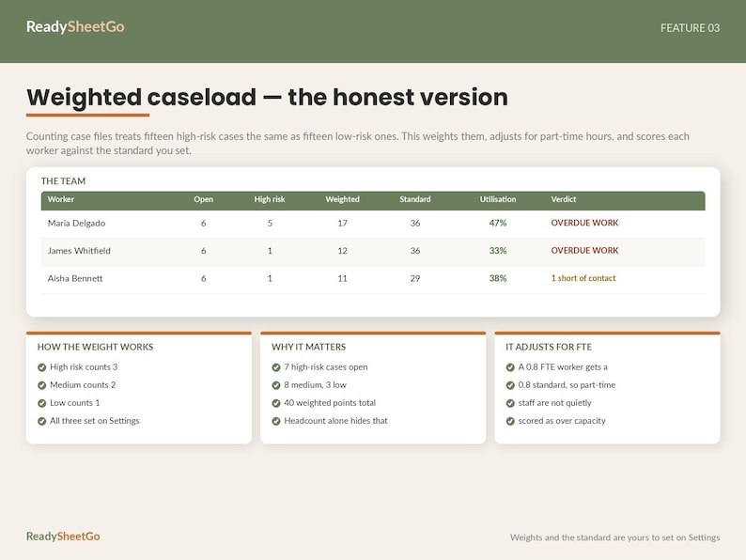746x560 pixels.
Task: Click the check icon beside '0.8 standard, so part-time'
Action: pos(510,385)
